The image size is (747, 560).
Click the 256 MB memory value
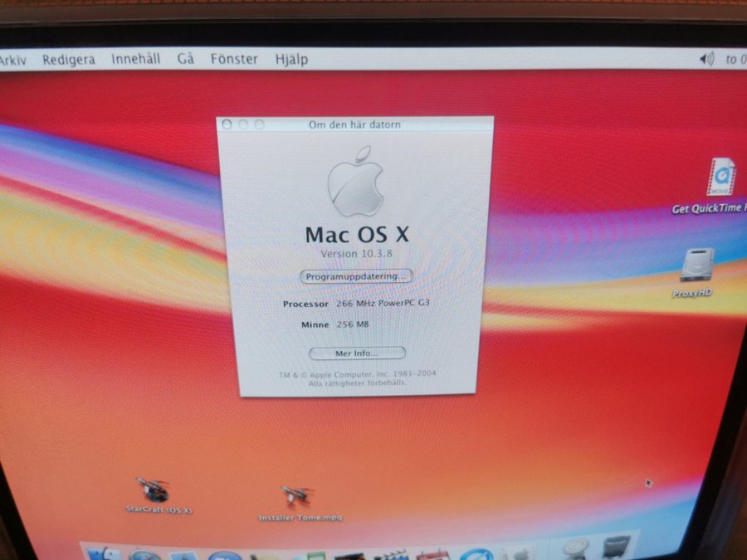pyautogui.click(x=353, y=324)
